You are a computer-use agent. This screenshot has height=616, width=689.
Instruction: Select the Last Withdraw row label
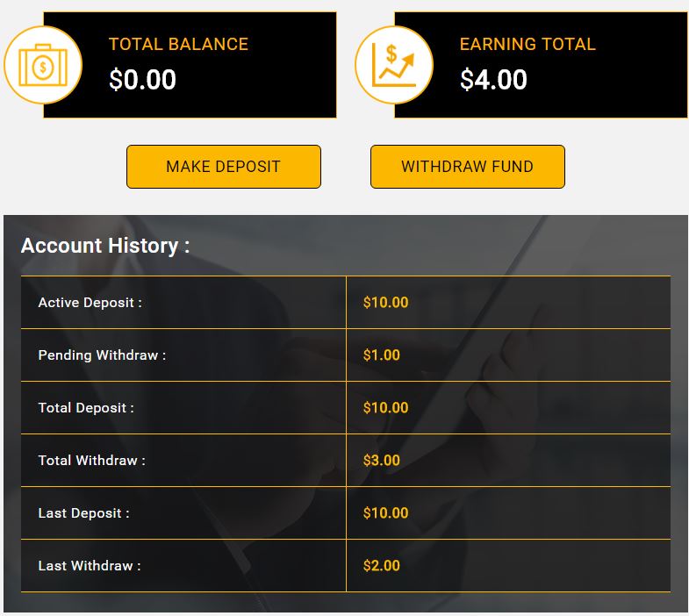pyautogui.click(x=90, y=566)
